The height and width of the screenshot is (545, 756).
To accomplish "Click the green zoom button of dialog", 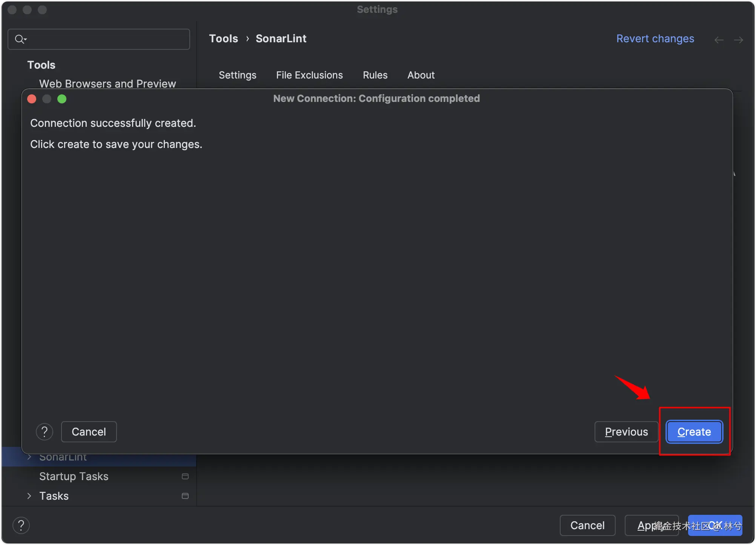I will [62, 99].
